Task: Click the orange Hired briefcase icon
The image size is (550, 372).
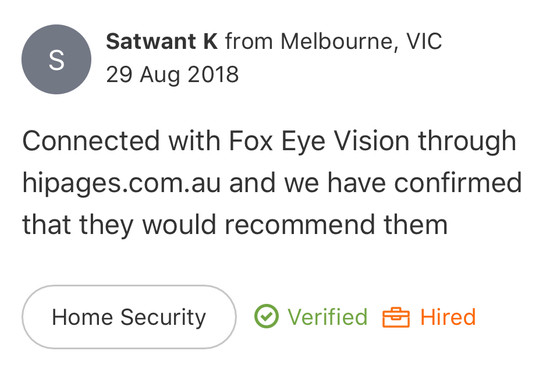Action: pos(396,317)
